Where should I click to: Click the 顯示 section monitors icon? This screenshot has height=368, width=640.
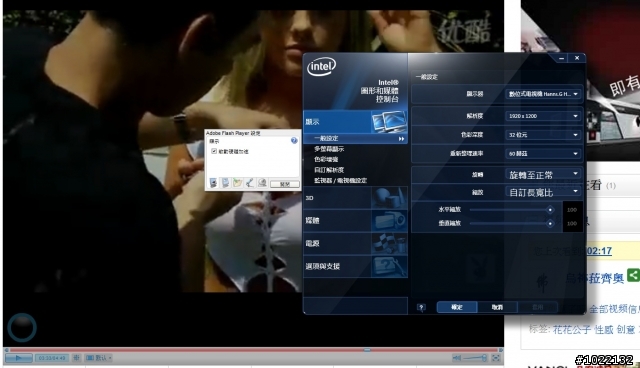389,122
